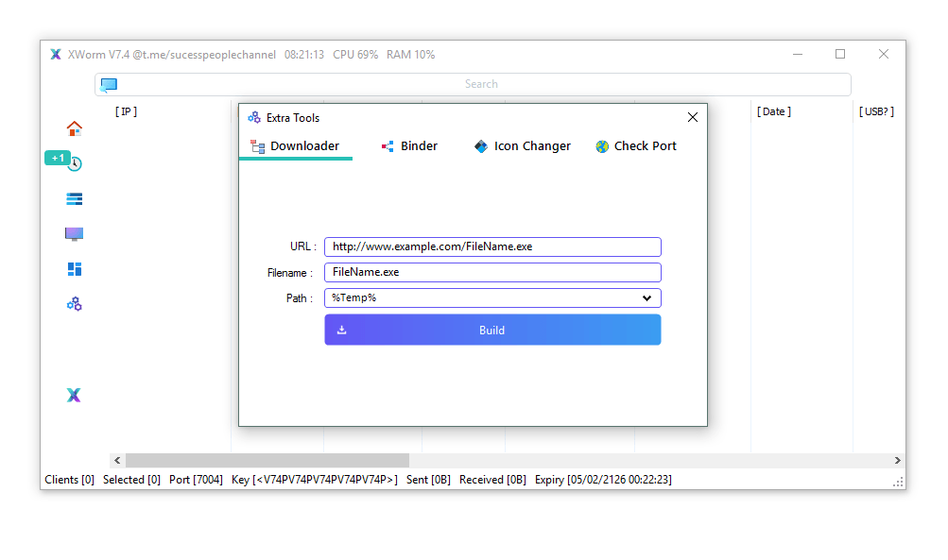The width and height of the screenshot is (948, 560).
Task: Click Port [7004] in the status bar
Action: 195,479
